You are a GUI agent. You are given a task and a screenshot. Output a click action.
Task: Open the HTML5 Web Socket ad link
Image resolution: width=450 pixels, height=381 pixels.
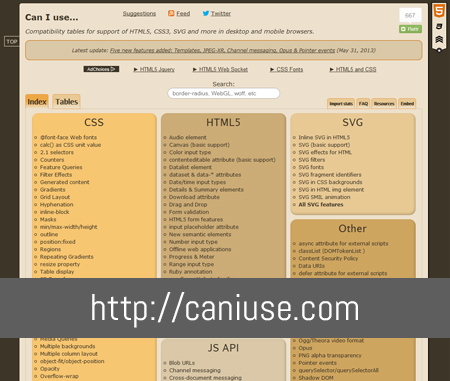220,69
